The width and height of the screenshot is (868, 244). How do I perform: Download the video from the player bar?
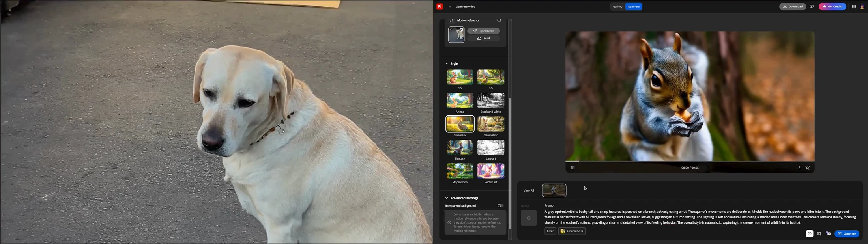point(799,168)
